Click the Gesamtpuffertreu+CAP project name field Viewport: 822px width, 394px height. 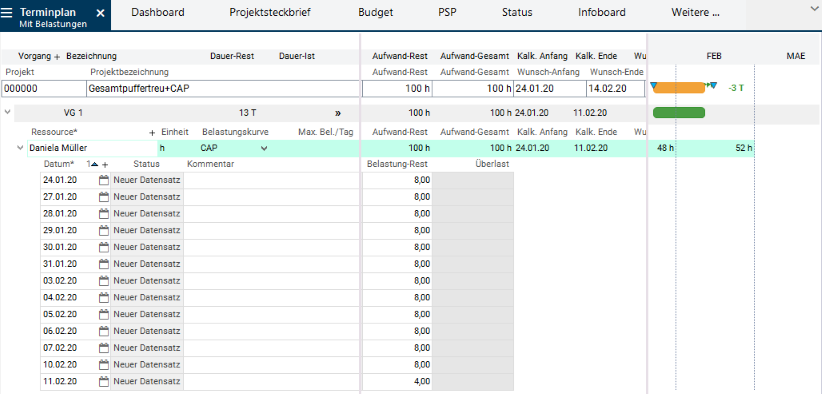(x=223, y=89)
